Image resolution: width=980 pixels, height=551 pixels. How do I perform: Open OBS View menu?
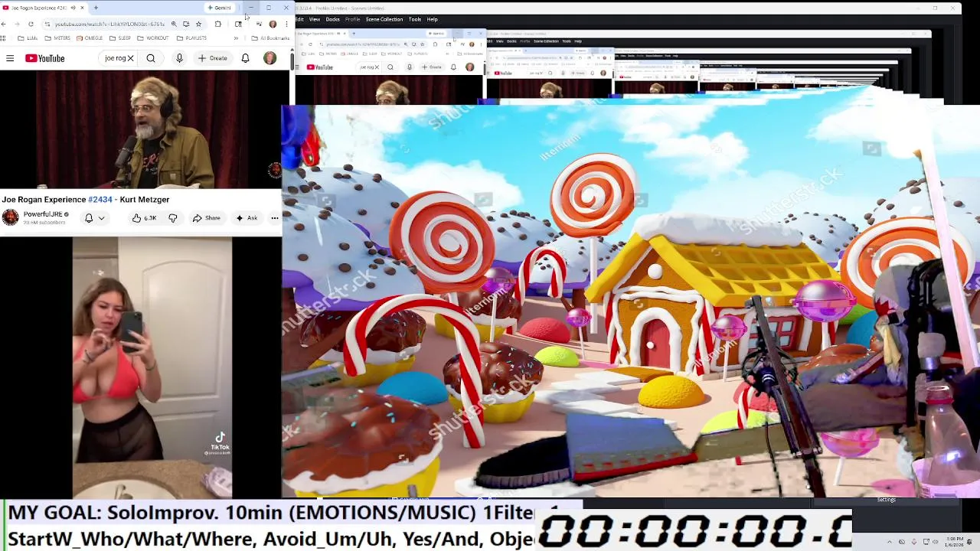[x=315, y=19]
